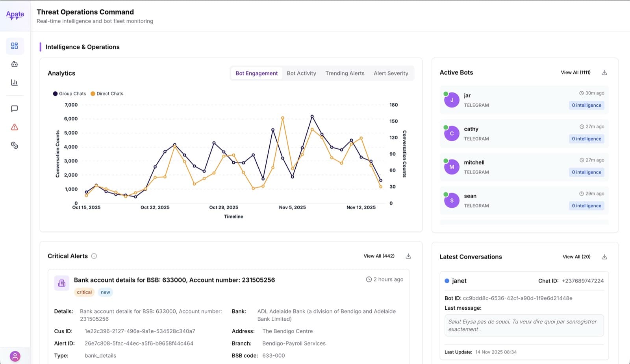This screenshot has width=630, height=364.
Task: Open View All (442) critical alerts
Action: click(x=379, y=256)
